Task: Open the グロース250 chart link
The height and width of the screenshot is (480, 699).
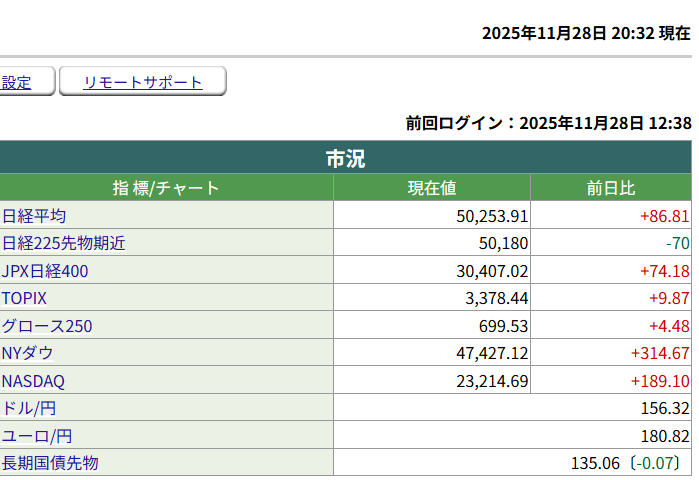Action: pyautogui.click(x=47, y=326)
